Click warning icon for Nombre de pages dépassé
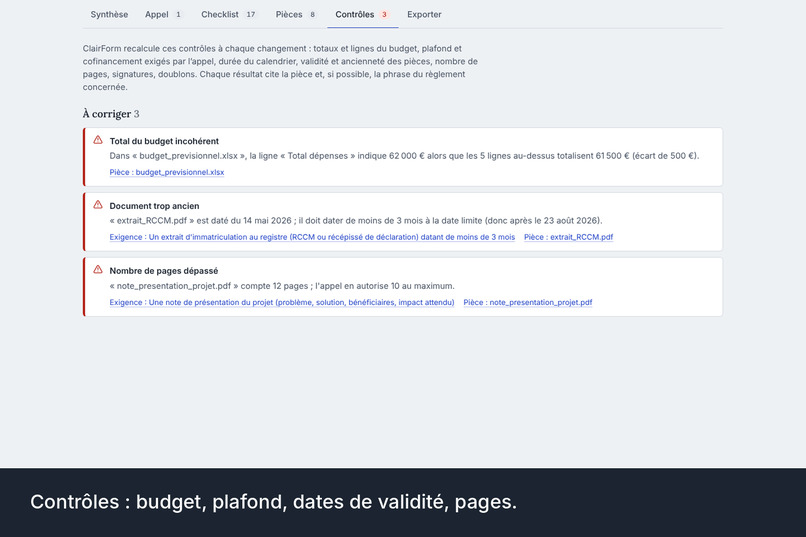 (98, 269)
